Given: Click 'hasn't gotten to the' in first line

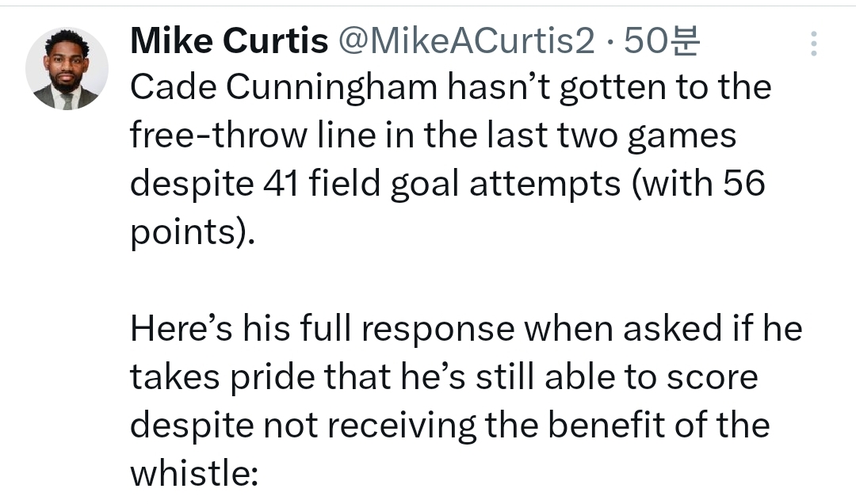Looking at the screenshot, I should click(x=609, y=88).
